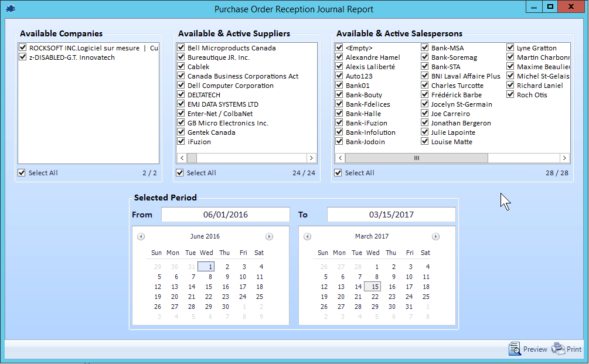This screenshot has width=589, height=364.
Task: Toggle Select All under Salespersons list
Action: point(339,173)
